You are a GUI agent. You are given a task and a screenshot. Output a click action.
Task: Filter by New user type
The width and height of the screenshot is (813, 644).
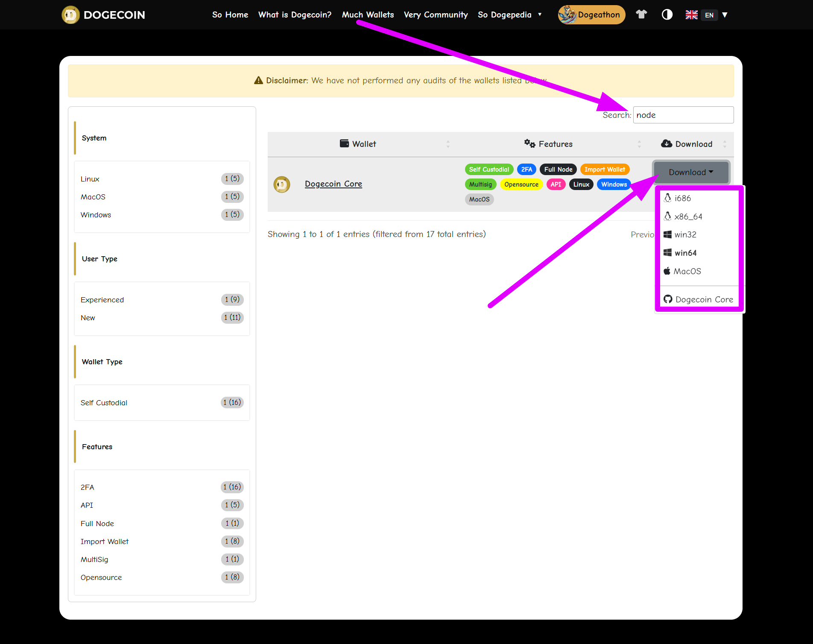[162, 318]
